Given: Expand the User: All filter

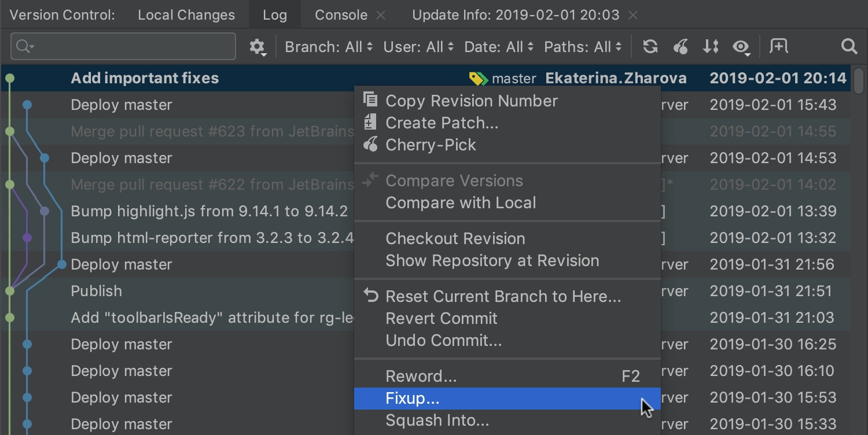Looking at the screenshot, I should click(418, 47).
